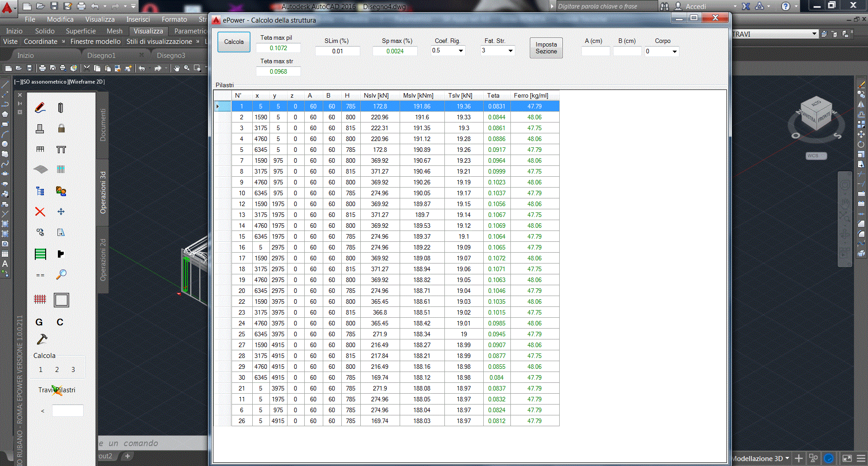Click calculation step 3 under Calcola

(x=73, y=370)
